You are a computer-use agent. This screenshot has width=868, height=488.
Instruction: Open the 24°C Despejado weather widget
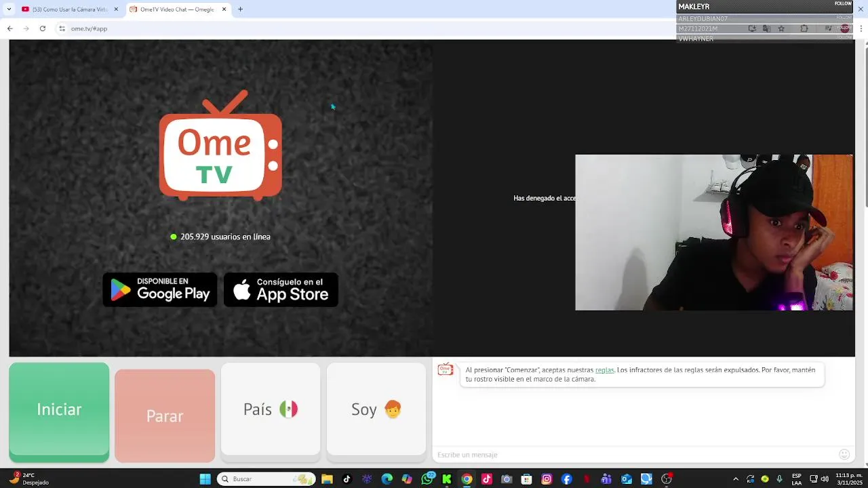(x=28, y=479)
